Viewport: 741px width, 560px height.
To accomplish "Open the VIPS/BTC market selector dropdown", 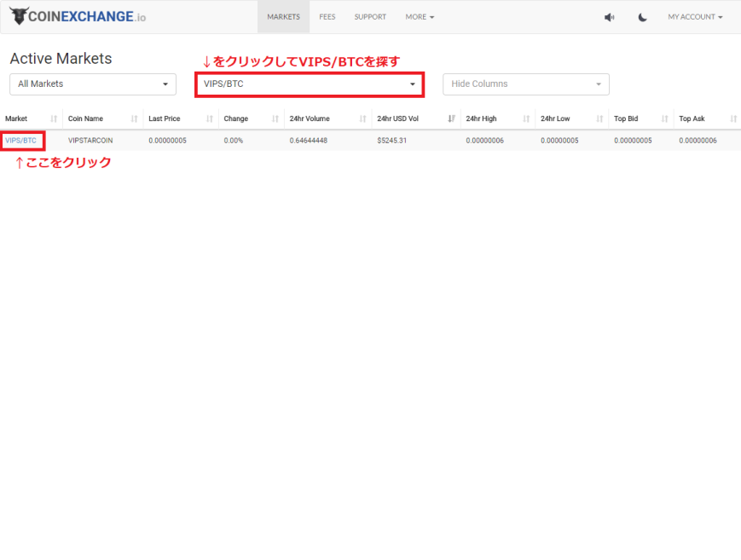I will [x=310, y=84].
